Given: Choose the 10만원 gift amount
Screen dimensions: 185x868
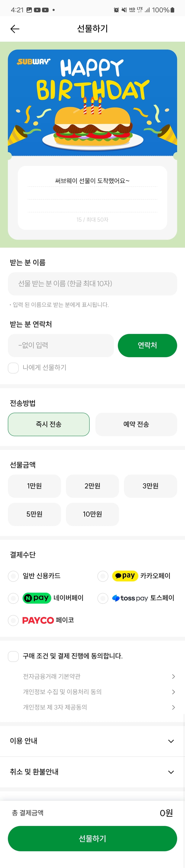Looking at the screenshot, I should (x=92, y=514).
